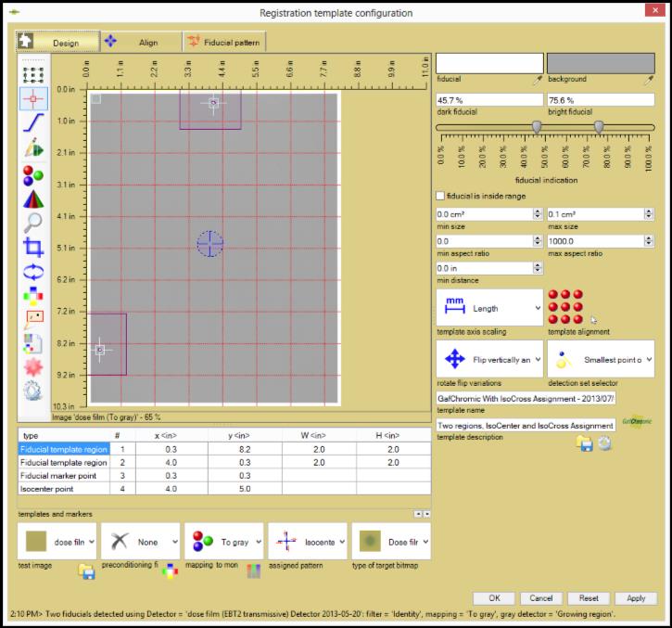The width and height of the screenshot is (672, 628).
Task: Select bottom-center template alignment dot
Action: (x=565, y=319)
